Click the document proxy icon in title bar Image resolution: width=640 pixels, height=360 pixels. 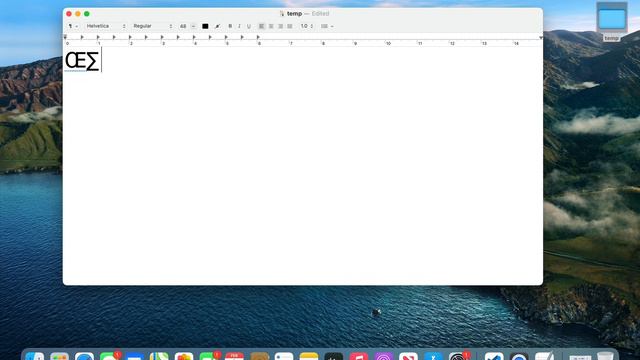(x=282, y=14)
